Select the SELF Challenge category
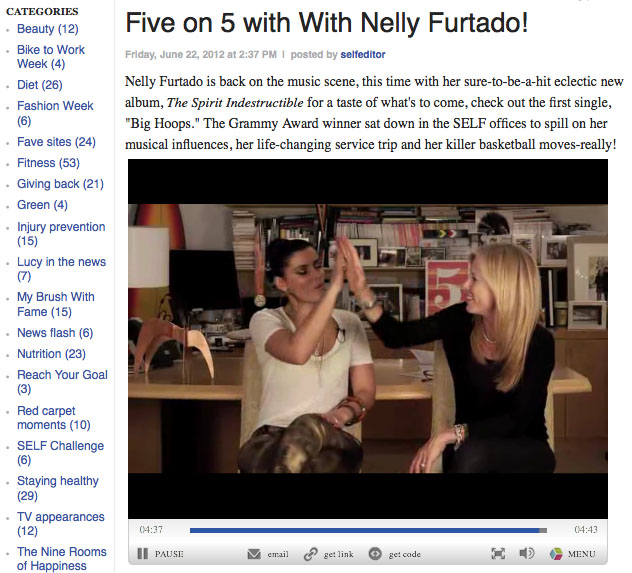 (60, 453)
